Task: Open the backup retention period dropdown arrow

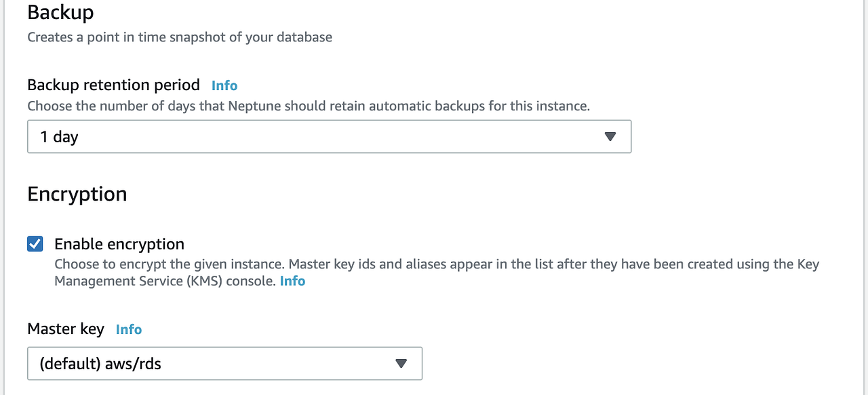Action: point(610,136)
